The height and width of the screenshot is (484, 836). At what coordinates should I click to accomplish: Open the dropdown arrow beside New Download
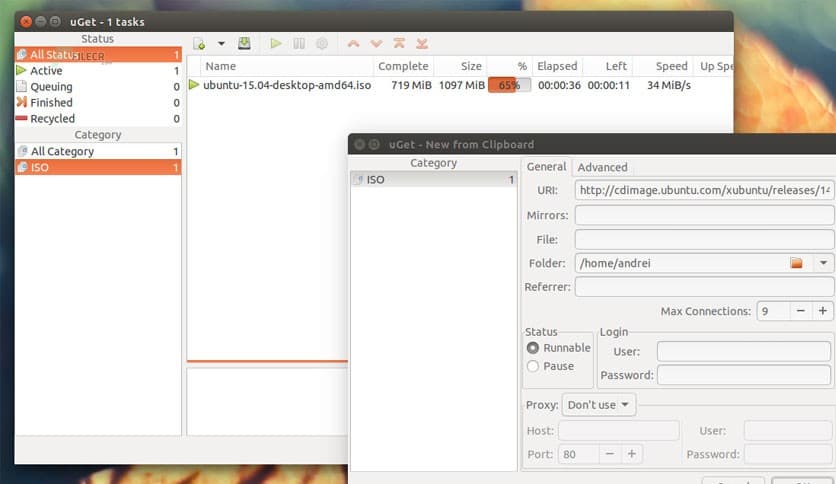pos(221,44)
